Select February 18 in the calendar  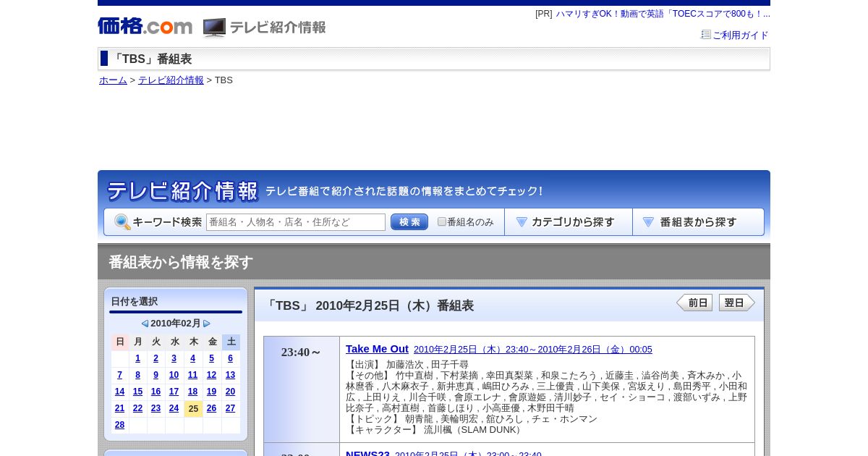click(x=192, y=392)
